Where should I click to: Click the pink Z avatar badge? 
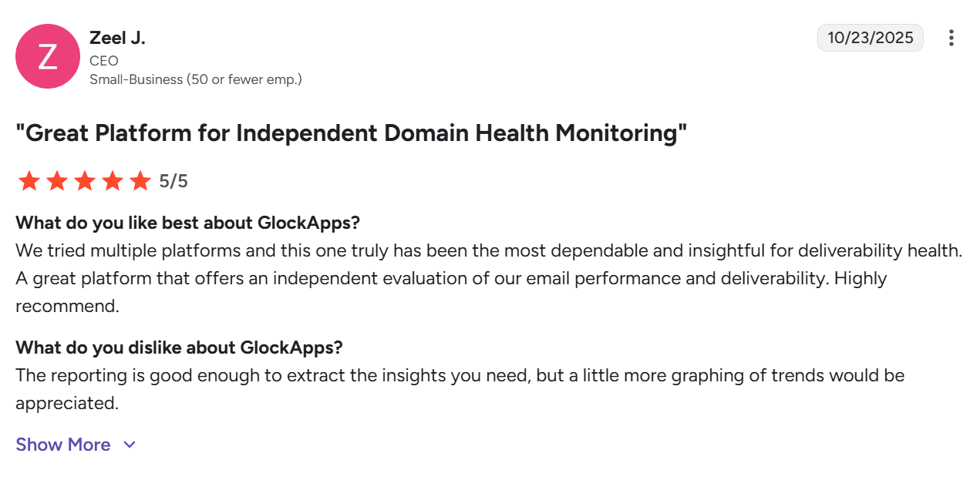coord(47,55)
